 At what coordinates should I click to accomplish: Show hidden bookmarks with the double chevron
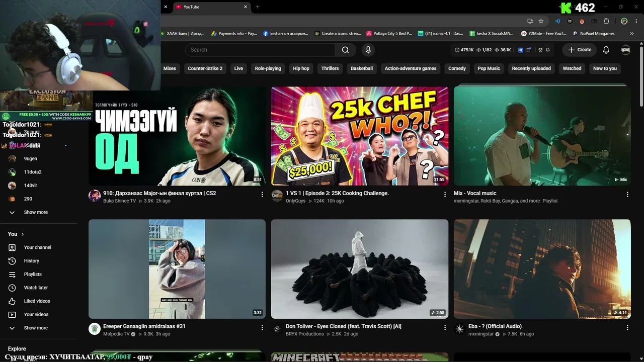[631, 34]
